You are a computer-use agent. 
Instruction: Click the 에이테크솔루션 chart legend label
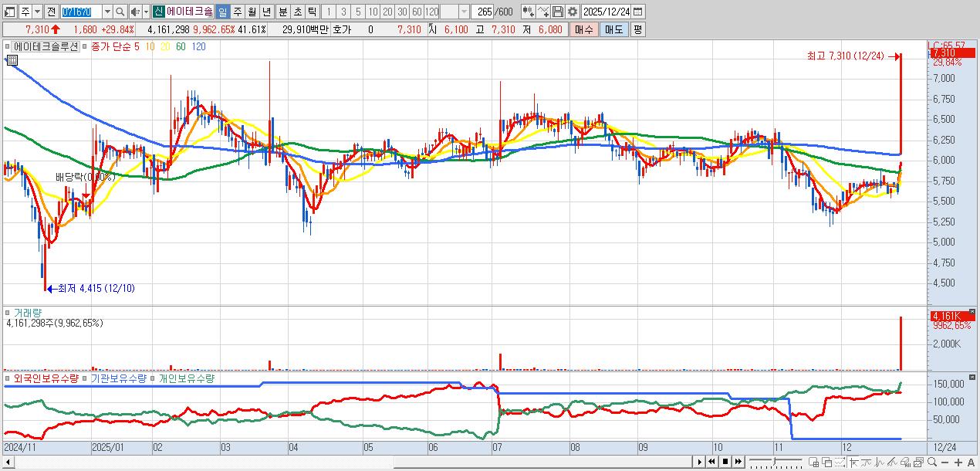point(44,47)
